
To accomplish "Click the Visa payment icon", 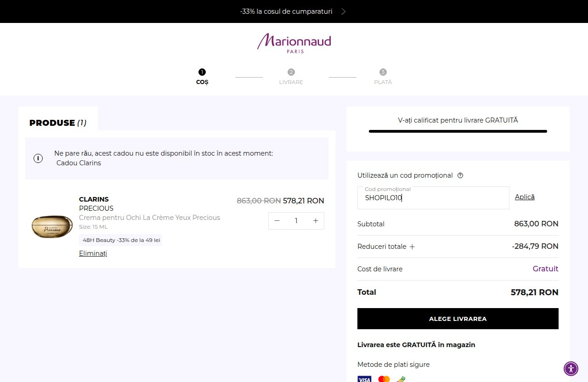I will pos(364,379).
